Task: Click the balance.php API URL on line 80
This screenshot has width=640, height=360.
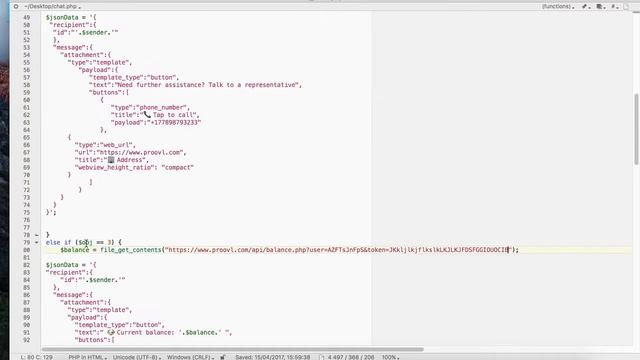Action: (338, 250)
